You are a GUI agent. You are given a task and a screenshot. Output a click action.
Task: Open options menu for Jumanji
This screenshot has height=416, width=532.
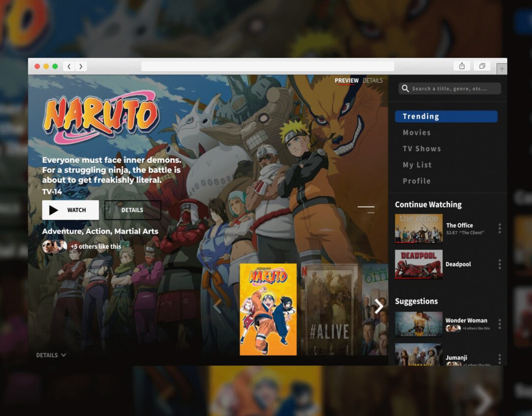[x=499, y=359]
